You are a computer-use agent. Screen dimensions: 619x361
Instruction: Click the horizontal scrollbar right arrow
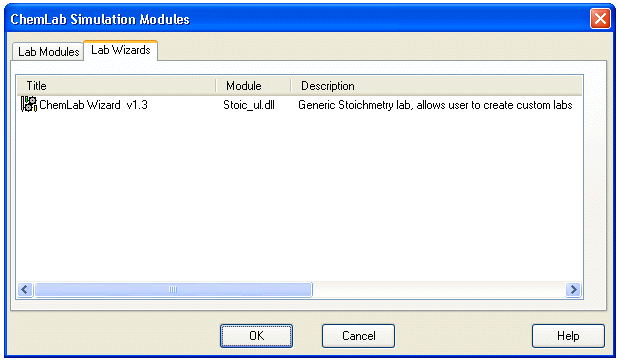(573, 290)
